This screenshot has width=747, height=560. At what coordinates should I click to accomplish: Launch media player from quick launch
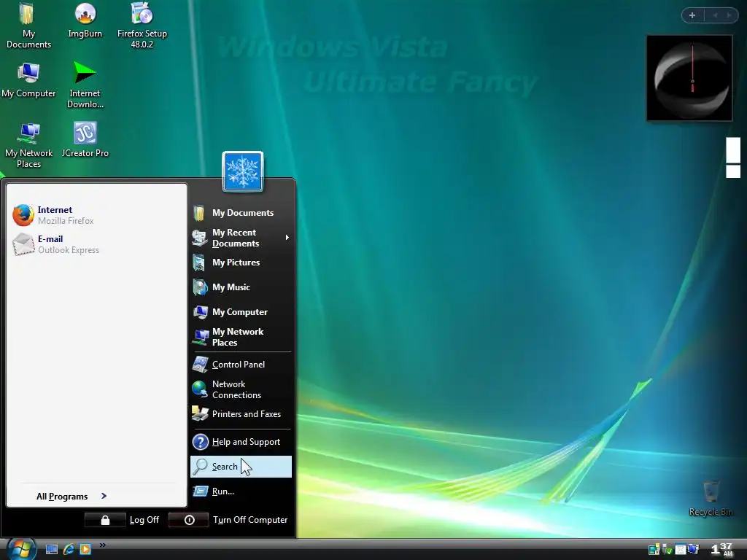tap(85, 550)
